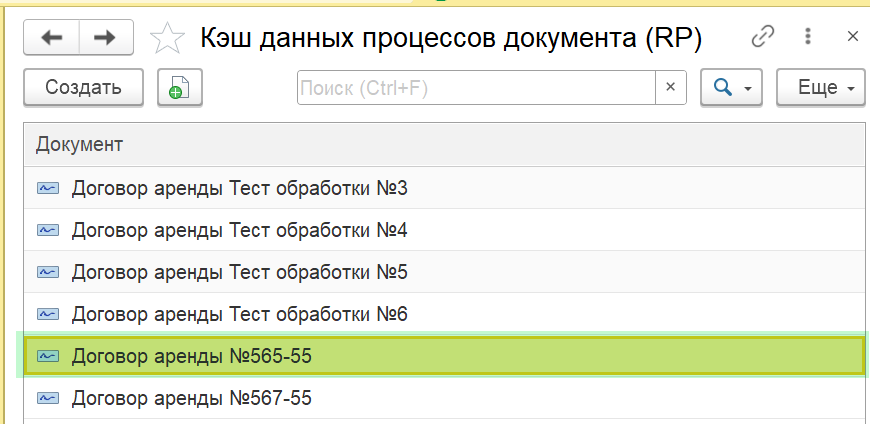This screenshot has height=424, width=870.
Task: Clear the search field with the X
Action: (671, 87)
